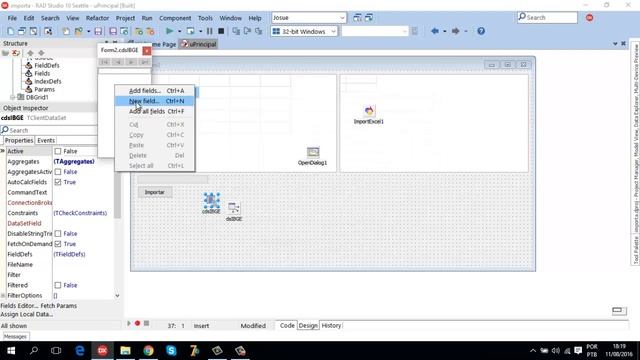Viewport: 640px width, 360px height.
Task: Click the Forward navigation arrow
Action: (456, 31)
